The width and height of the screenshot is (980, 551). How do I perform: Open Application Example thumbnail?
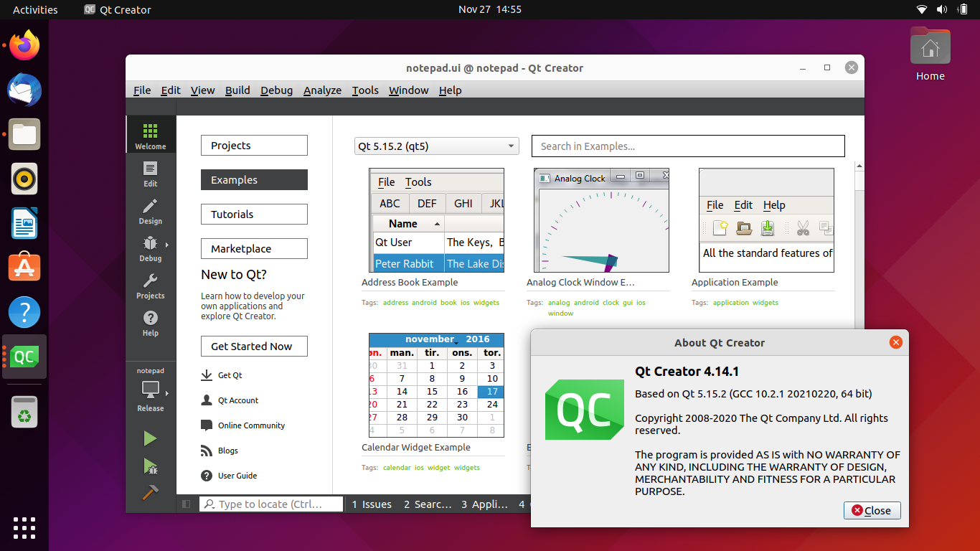[x=766, y=220]
